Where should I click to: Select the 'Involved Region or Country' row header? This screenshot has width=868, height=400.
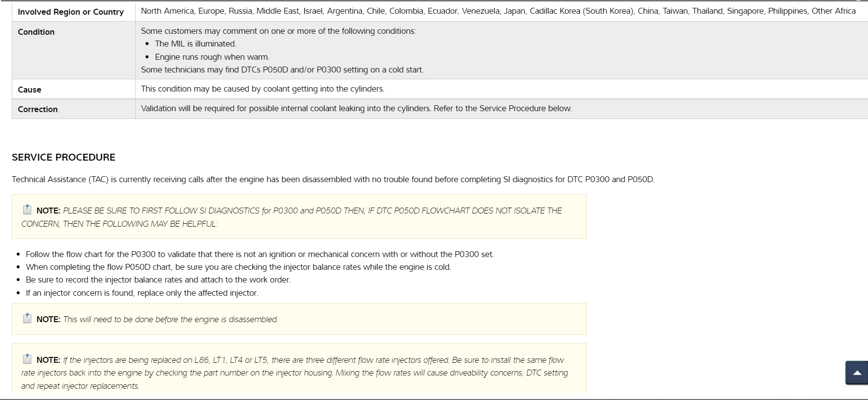[71, 12]
